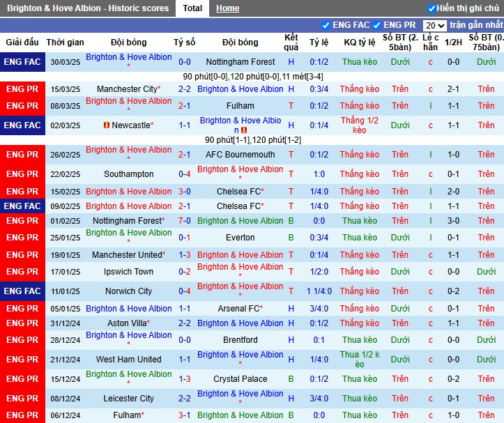
Task: Click Chelsea FC in the ENG FAC 09/02/25 row
Action: (238, 206)
